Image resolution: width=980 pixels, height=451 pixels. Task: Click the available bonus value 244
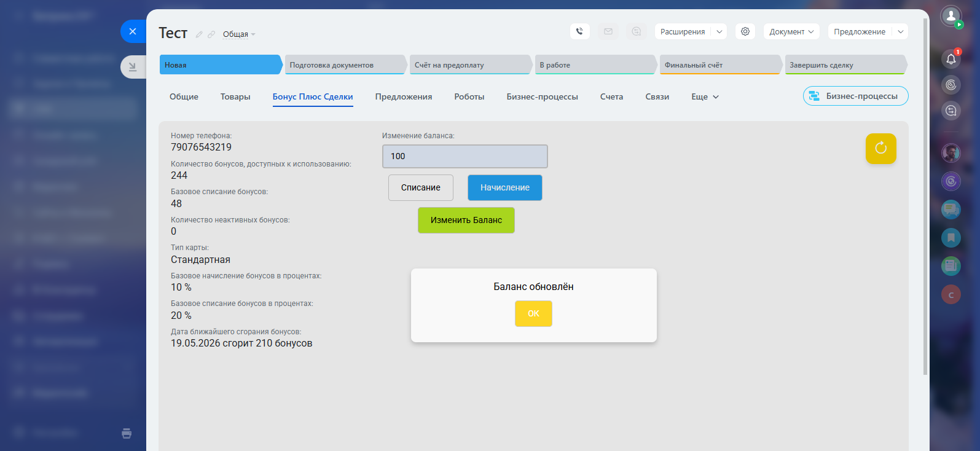tap(179, 175)
